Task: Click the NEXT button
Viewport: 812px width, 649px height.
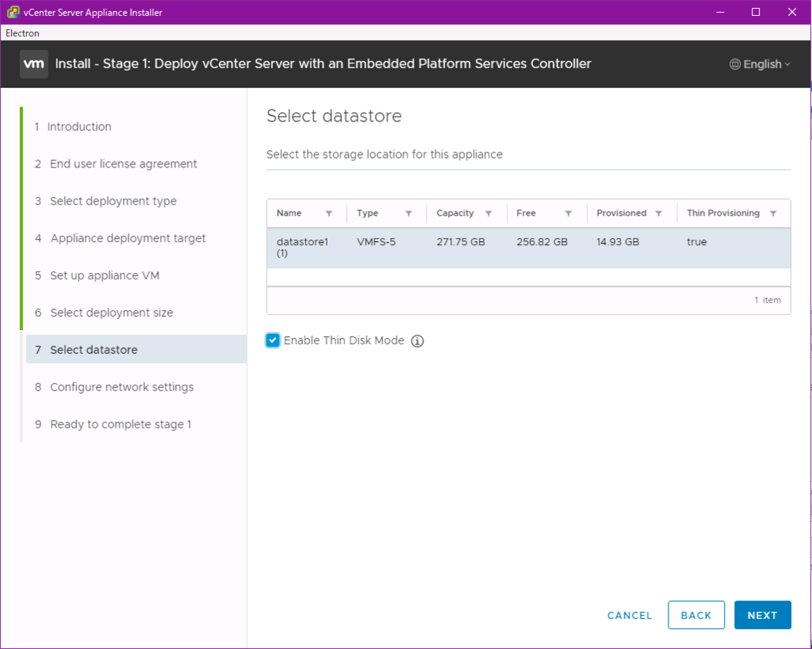Action: coord(762,616)
